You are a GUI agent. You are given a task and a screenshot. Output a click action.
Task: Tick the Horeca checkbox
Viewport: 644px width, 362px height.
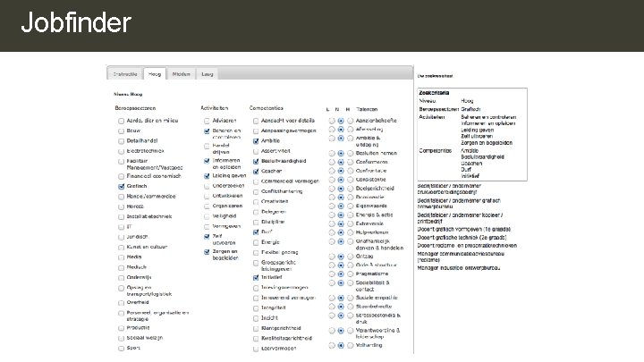[x=121, y=206]
